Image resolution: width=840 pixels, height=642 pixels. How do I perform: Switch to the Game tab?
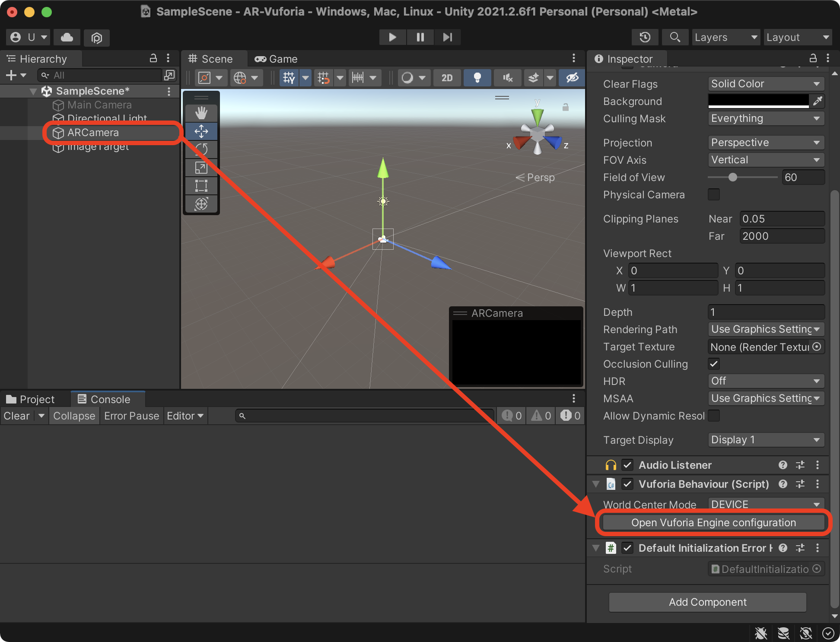tap(277, 59)
